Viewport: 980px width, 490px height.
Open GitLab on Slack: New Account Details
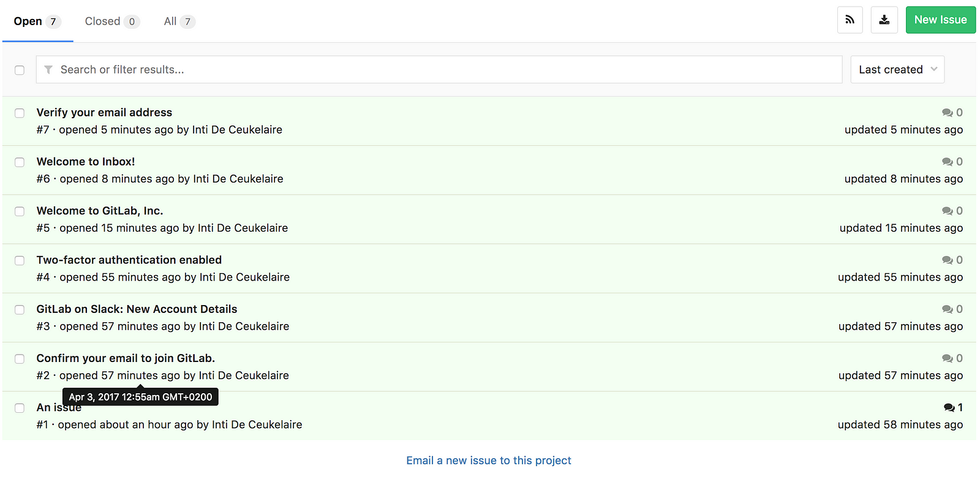(x=137, y=309)
